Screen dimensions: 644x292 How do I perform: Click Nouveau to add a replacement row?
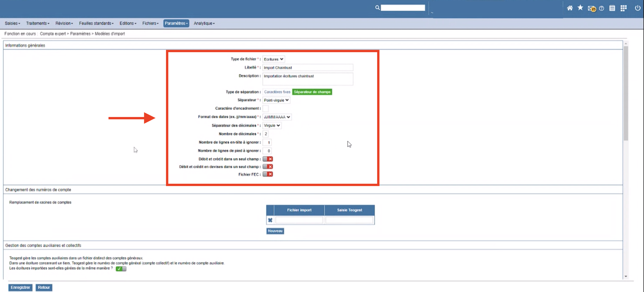tap(275, 231)
